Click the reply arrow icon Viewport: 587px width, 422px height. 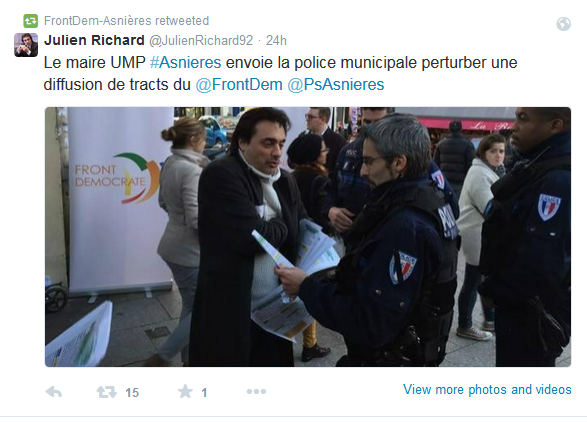coord(54,392)
